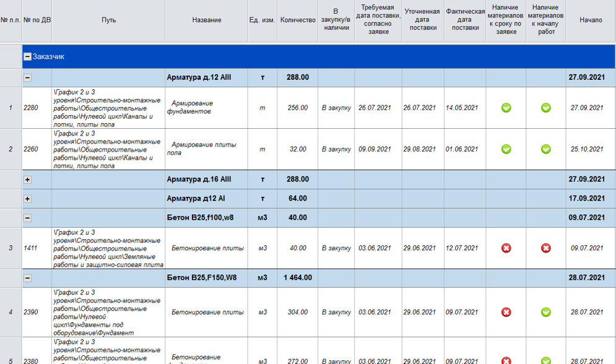Screen dimensions: 616x364
Task: Click header Наличие материалов к началу работ
Action: (546, 20)
